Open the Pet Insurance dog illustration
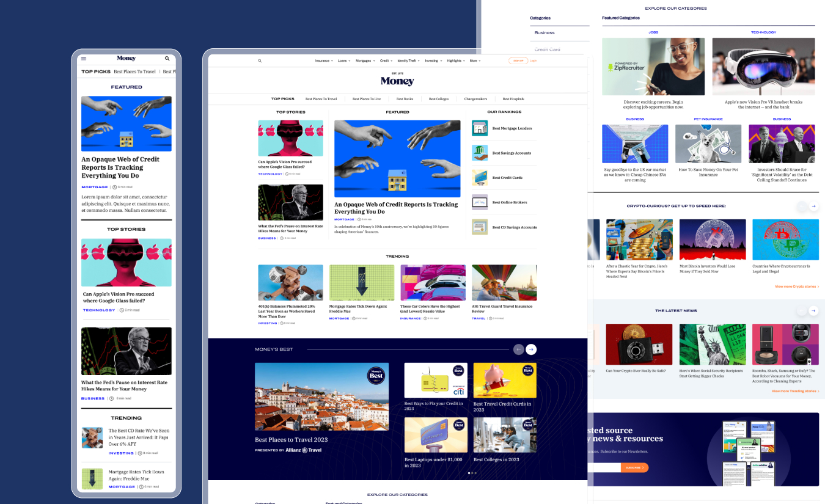The height and width of the screenshot is (504, 825). pos(708,144)
